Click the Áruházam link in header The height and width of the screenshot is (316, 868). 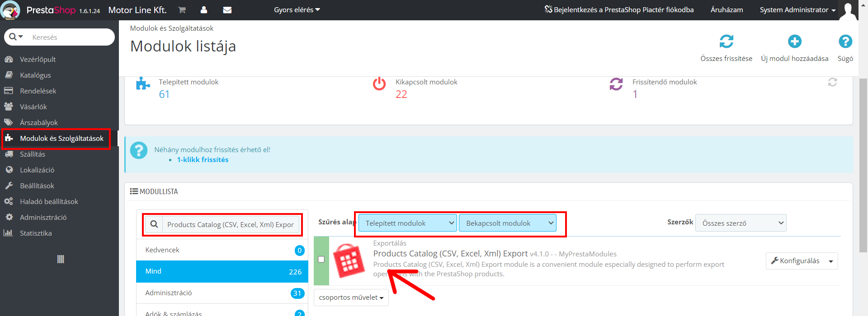pos(726,10)
